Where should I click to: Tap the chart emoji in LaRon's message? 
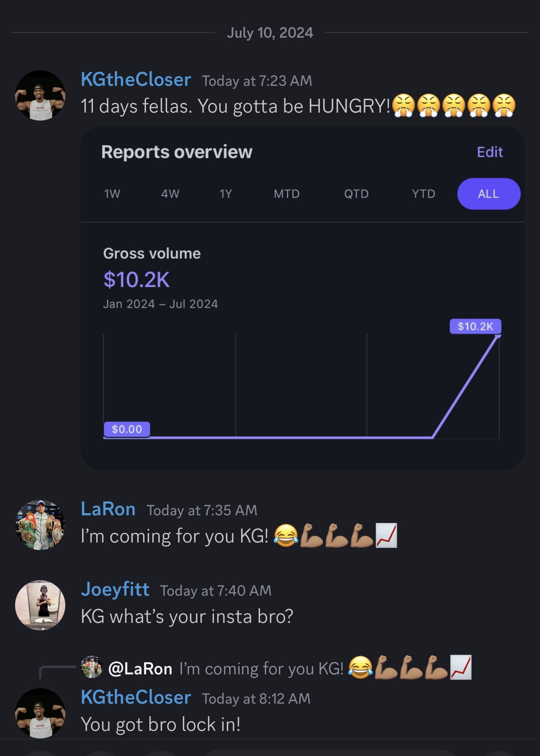coord(386,535)
